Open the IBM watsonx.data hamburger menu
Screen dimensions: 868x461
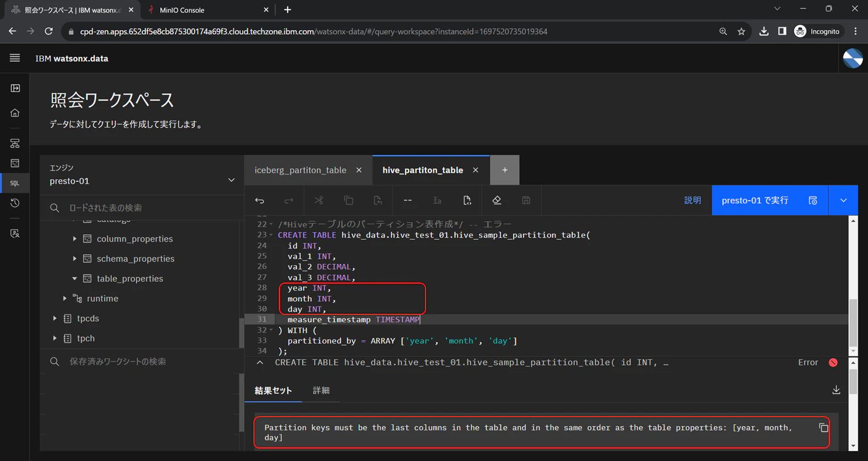[15, 58]
